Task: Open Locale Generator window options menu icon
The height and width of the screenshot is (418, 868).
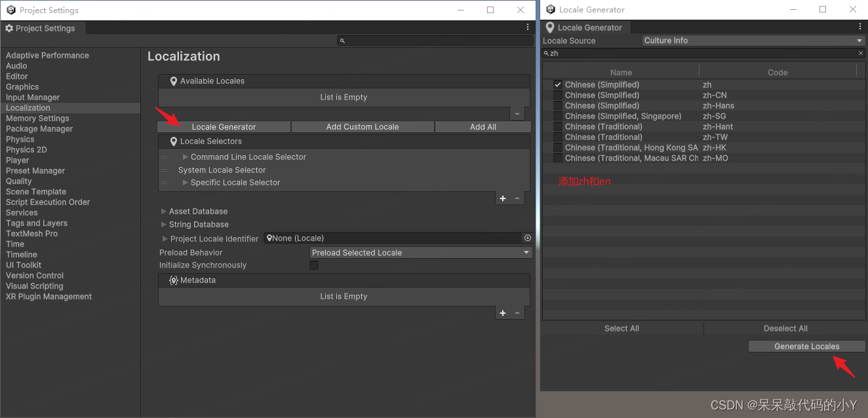Action: coord(859,27)
